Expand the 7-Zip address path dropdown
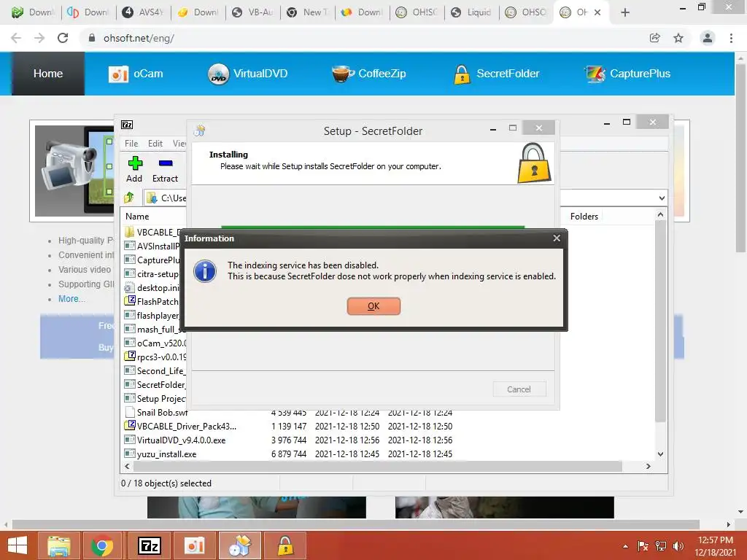 point(662,198)
